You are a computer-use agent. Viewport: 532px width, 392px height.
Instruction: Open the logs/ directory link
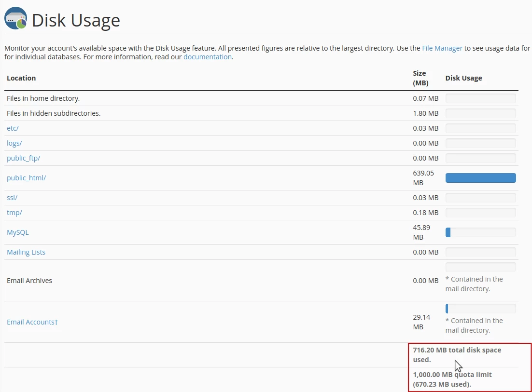click(14, 143)
